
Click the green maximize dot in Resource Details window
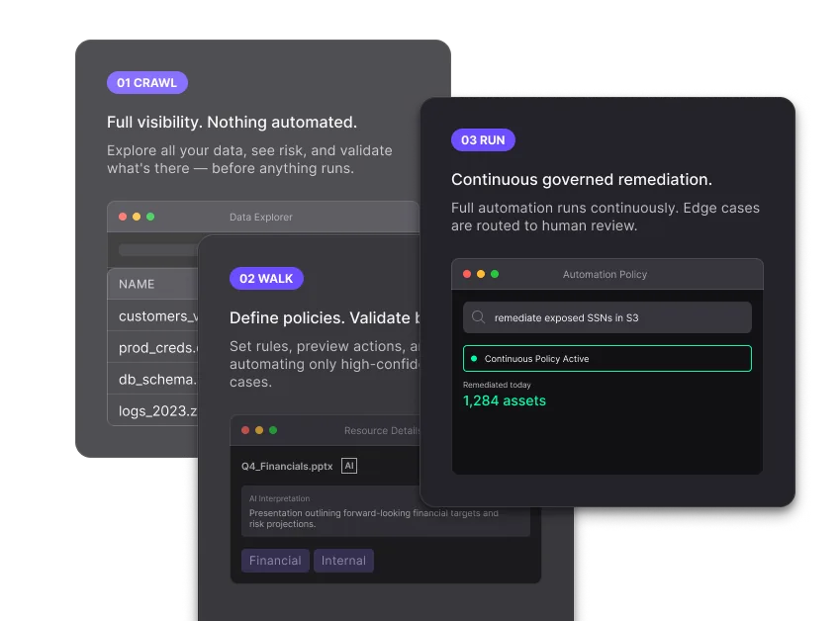coord(273,430)
